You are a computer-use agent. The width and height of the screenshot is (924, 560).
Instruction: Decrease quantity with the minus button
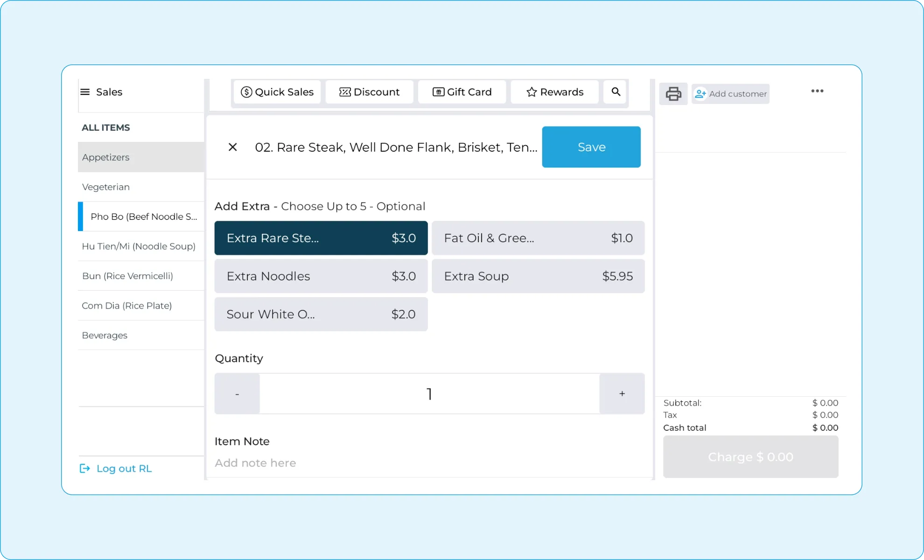(x=237, y=393)
